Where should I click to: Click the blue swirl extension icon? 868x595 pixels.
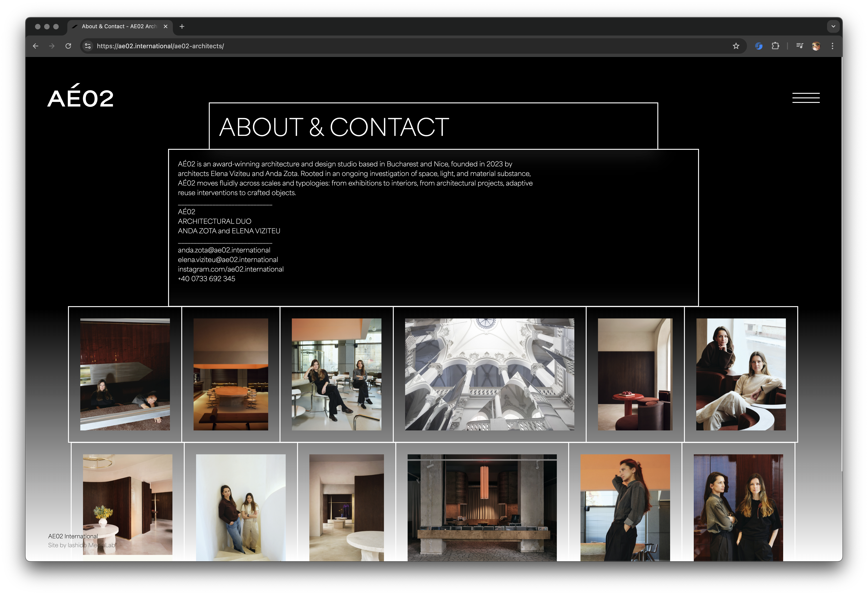tap(759, 46)
